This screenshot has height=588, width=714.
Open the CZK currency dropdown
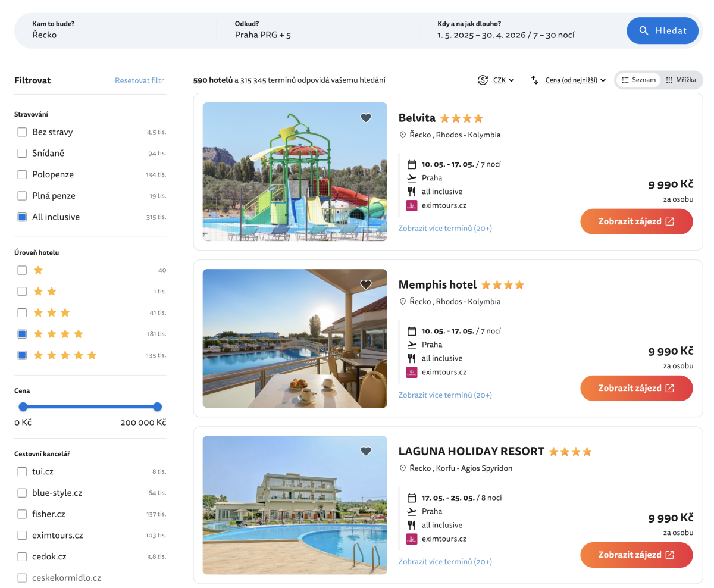503,80
